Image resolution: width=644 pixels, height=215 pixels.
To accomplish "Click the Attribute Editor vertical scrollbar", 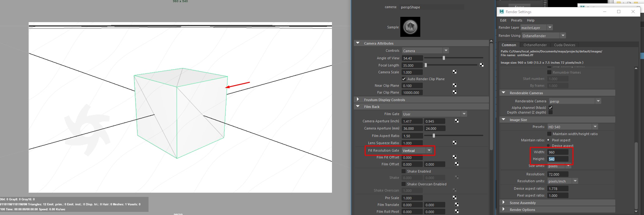I will [x=491, y=97].
